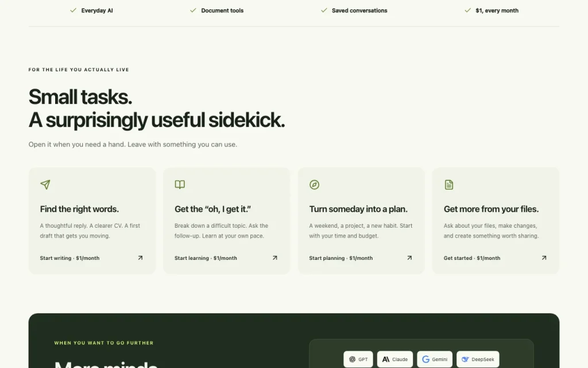Screen dimensions: 588x368
Task: Open the Get started · $1/month link
Action: 472,258
